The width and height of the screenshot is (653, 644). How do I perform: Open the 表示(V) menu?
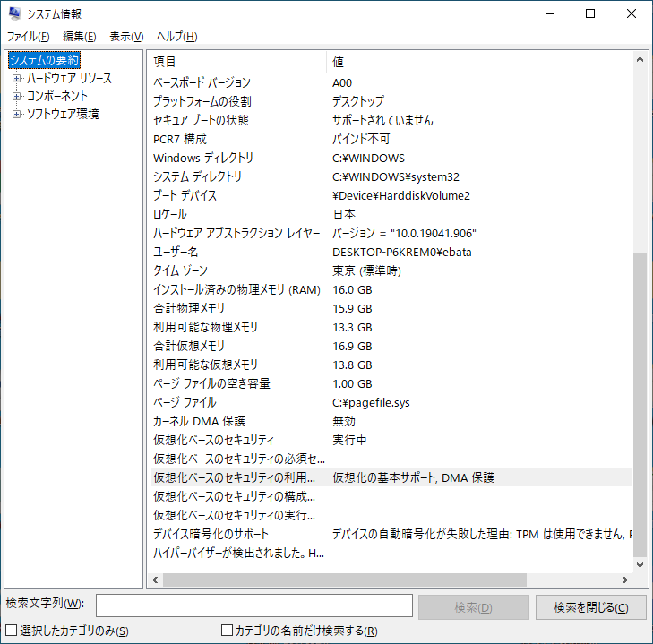click(x=125, y=37)
